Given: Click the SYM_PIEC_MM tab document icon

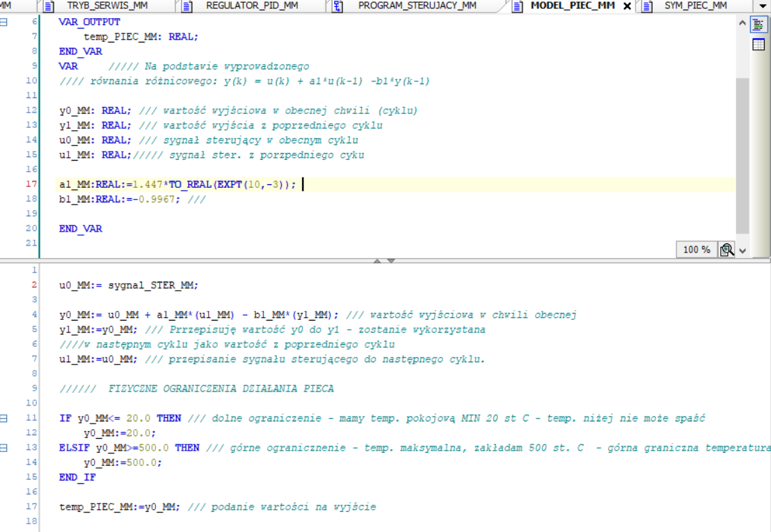Looking at the screenshot, I should [647, 6].
